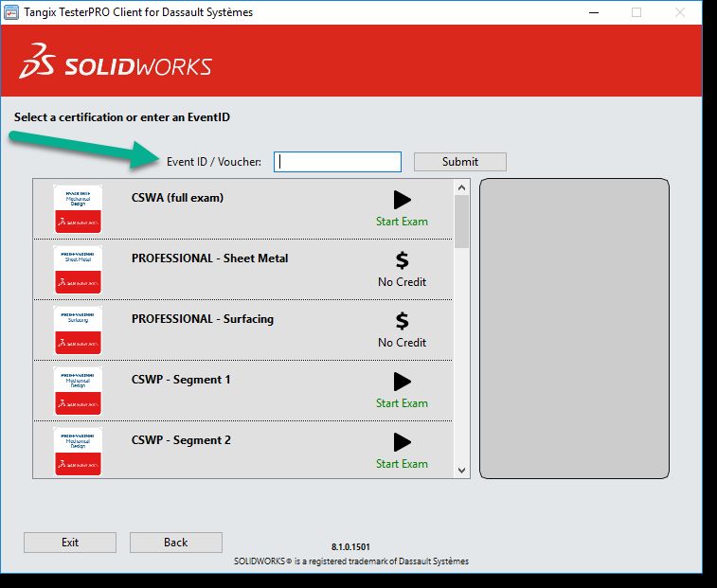
Task: Select CSWP - Segment 2 title
Action: click(181, 440)
